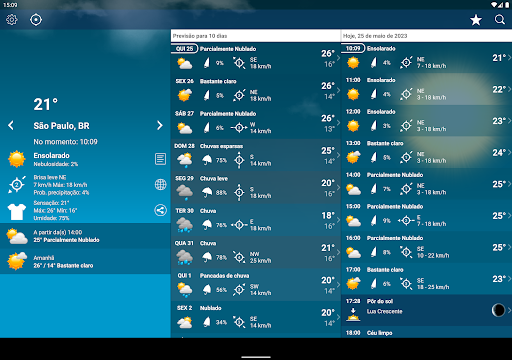Tap SEG 29 Chuva leve cloud icon
Screen dimensions: 512x360
tap(184, 192)
